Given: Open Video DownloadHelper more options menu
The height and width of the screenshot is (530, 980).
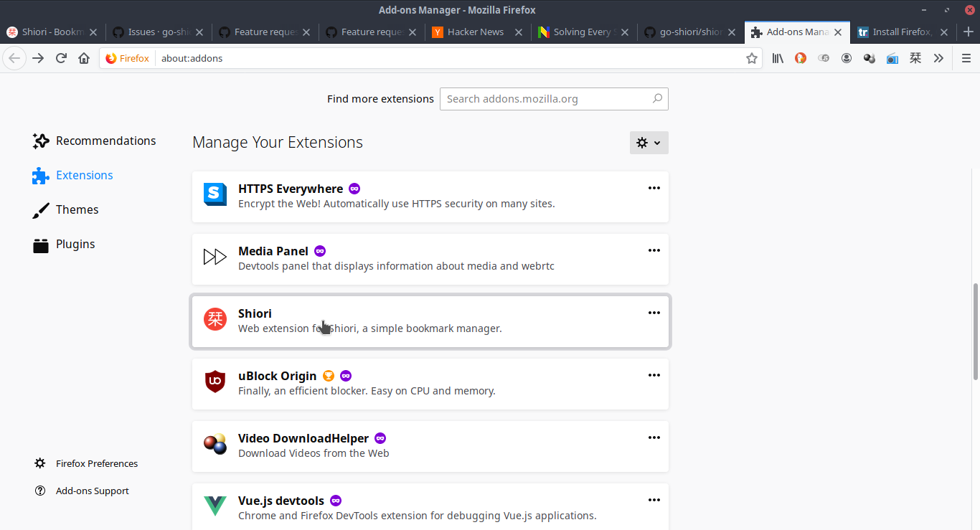Looking at the screenshot, I should [654, 437].
